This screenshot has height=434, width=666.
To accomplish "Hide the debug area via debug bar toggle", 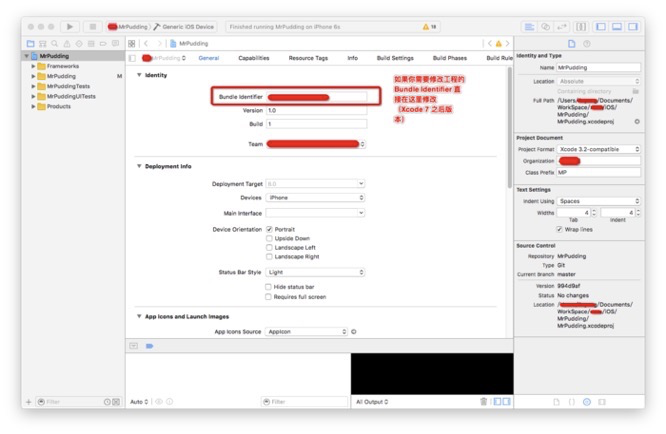I will tap(133, 346).
